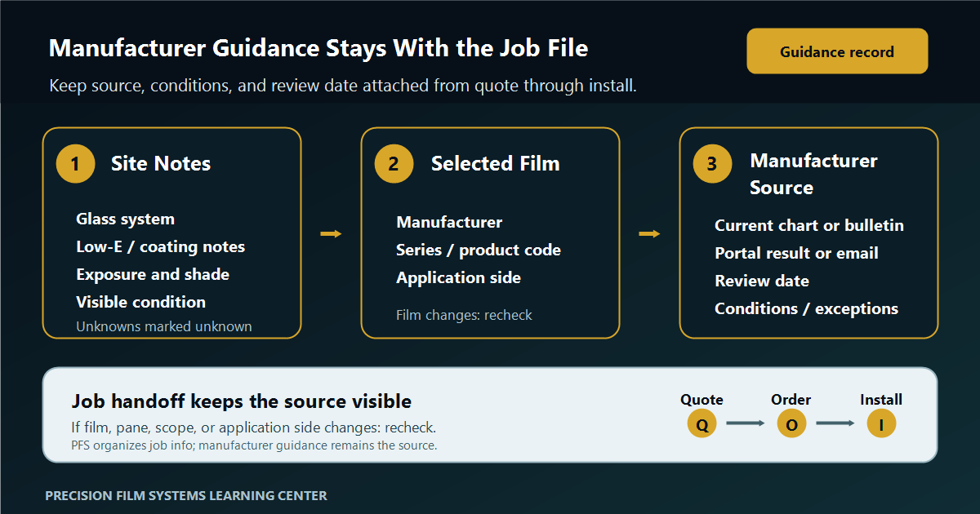The image size is (980, 514).
Task: Click 'Conditions / exceptions' item
Action: coord(806,308)
